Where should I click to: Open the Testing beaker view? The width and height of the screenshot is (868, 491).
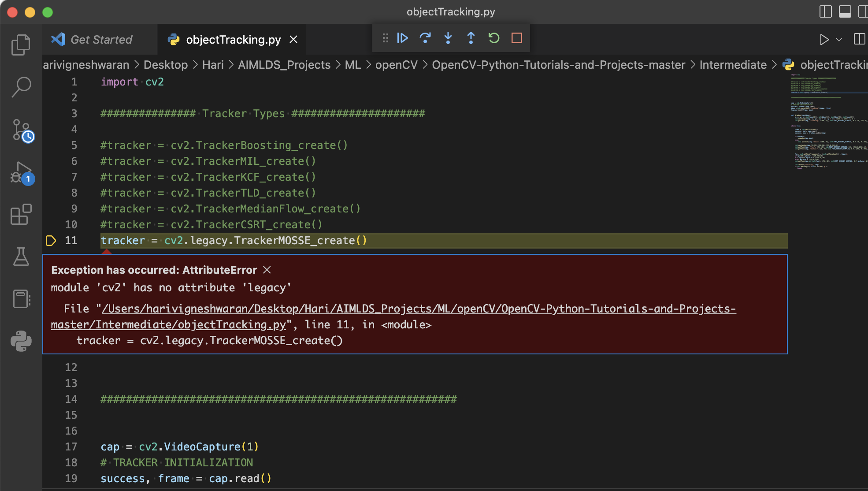(21, 257)
